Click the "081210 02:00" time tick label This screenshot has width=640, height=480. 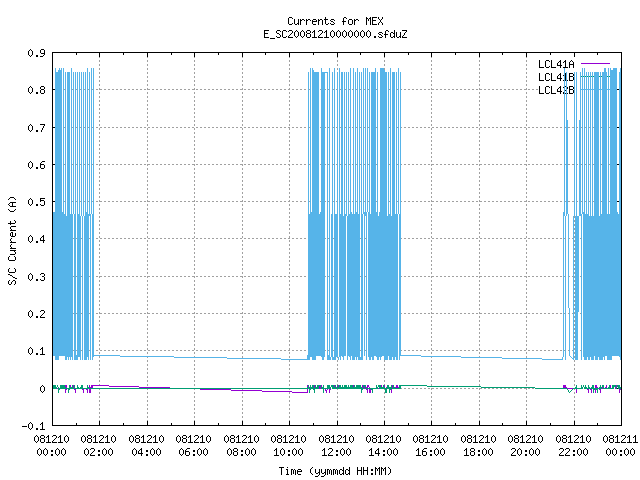[x=98, y=446]
